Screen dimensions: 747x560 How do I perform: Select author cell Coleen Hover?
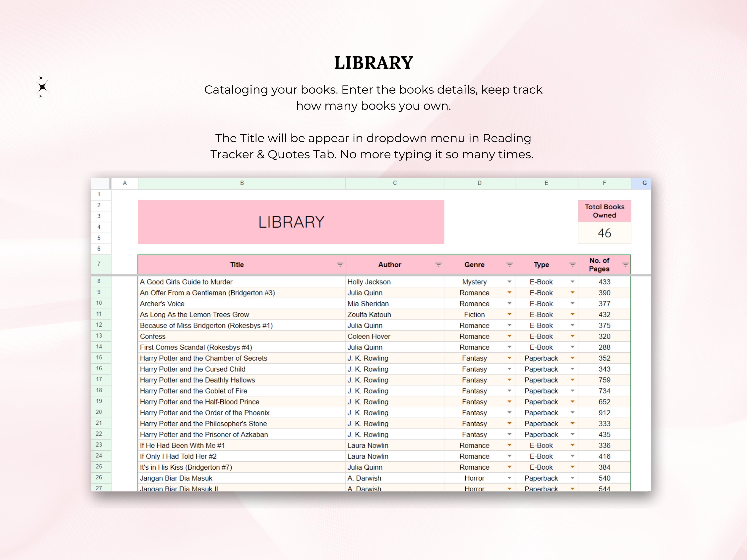tap(395, 336)
